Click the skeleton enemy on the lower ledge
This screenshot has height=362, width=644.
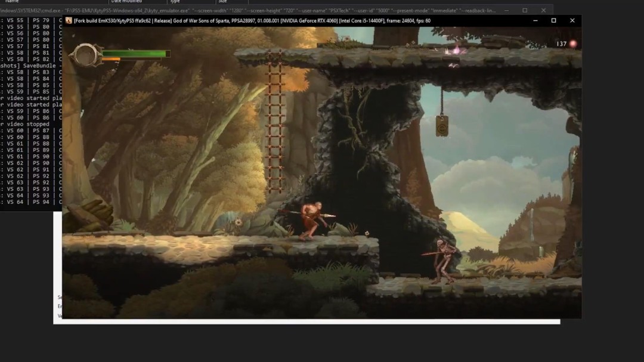point(441,261)
